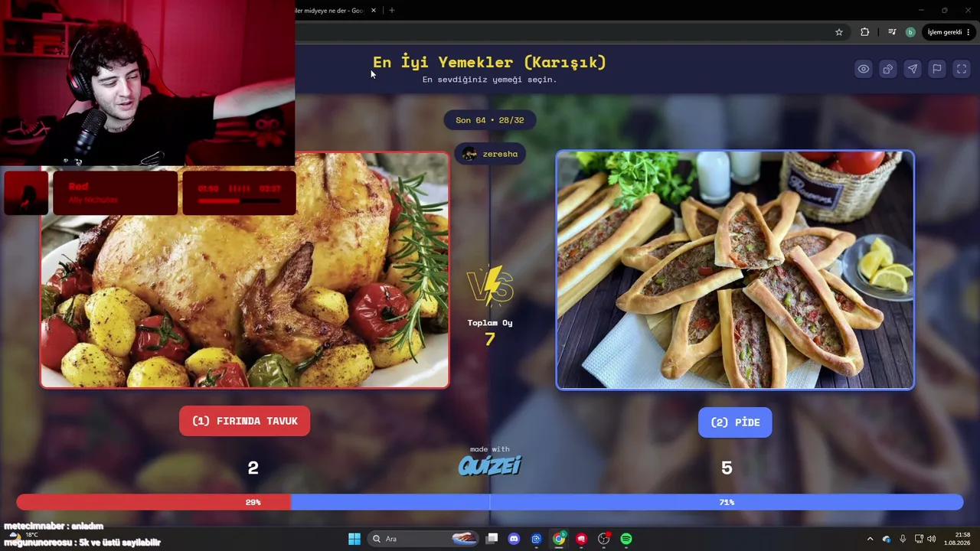Click the paper-plane send icon
Screen dimensions: 980x551
[x=913, y=69]
